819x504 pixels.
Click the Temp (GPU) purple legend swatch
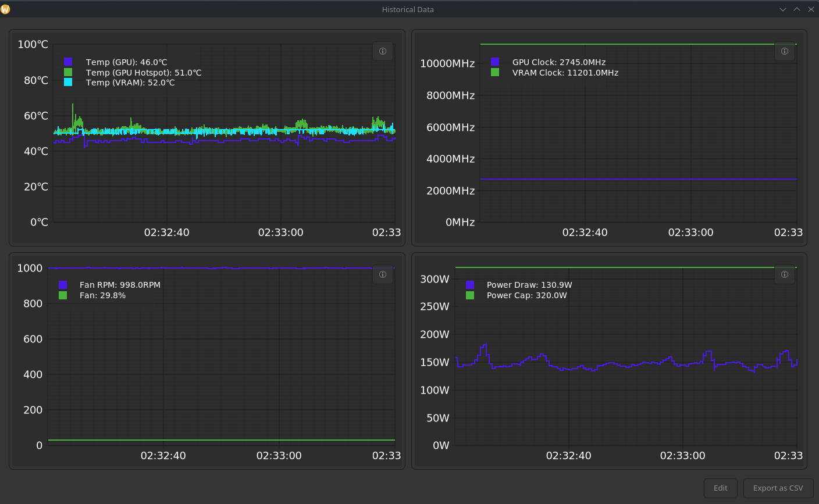(x=68, y=62)
